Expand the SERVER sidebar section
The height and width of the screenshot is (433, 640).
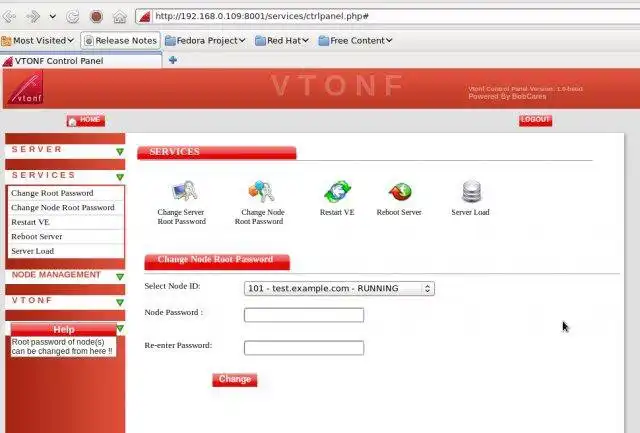[120, 151]
